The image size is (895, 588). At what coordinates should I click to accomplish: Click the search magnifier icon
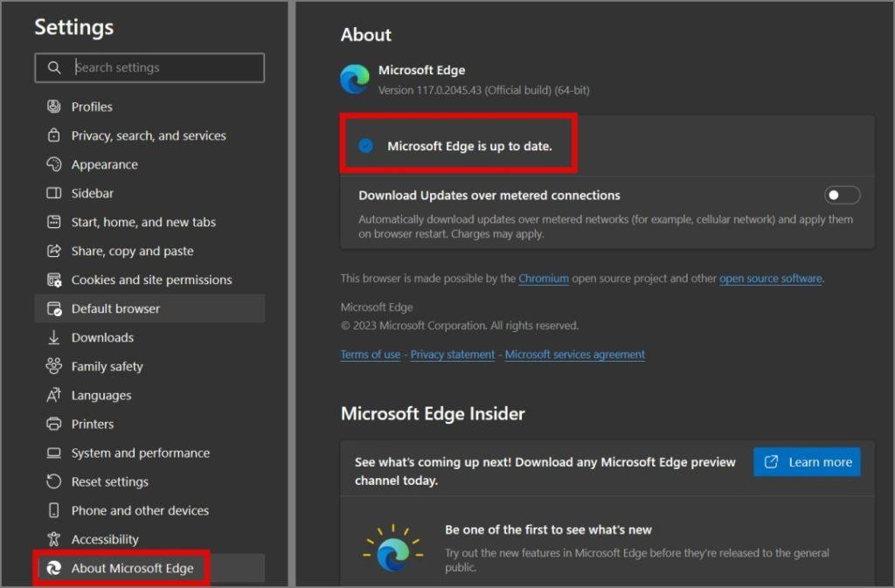(x=54, y=67)
